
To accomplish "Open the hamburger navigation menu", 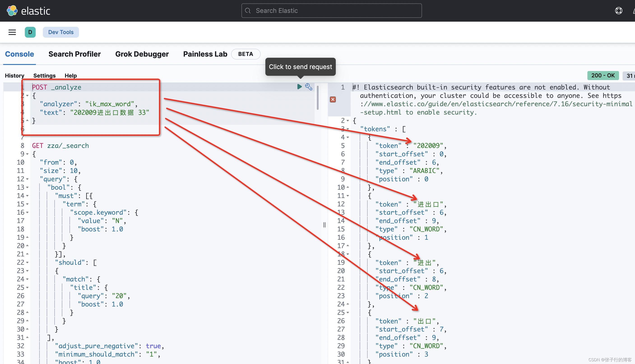I will point(12,32).
